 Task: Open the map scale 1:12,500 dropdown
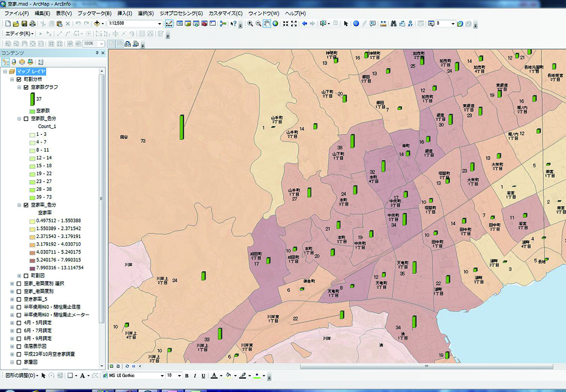160,24
